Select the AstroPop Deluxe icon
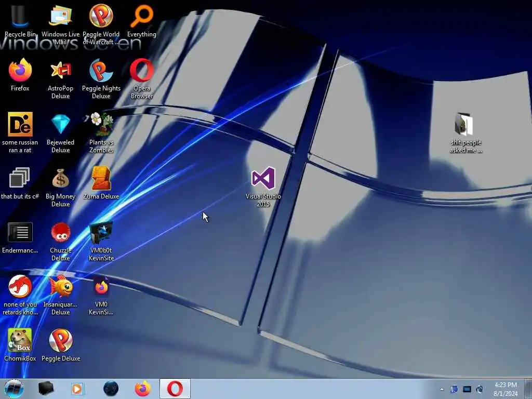 (60, 70)
